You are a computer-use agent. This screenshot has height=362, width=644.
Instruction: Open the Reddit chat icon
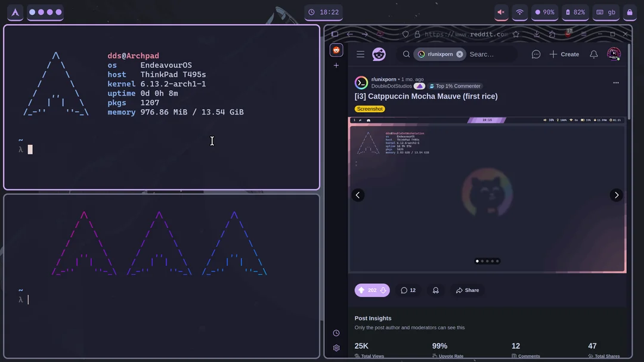tap(536, 54)
